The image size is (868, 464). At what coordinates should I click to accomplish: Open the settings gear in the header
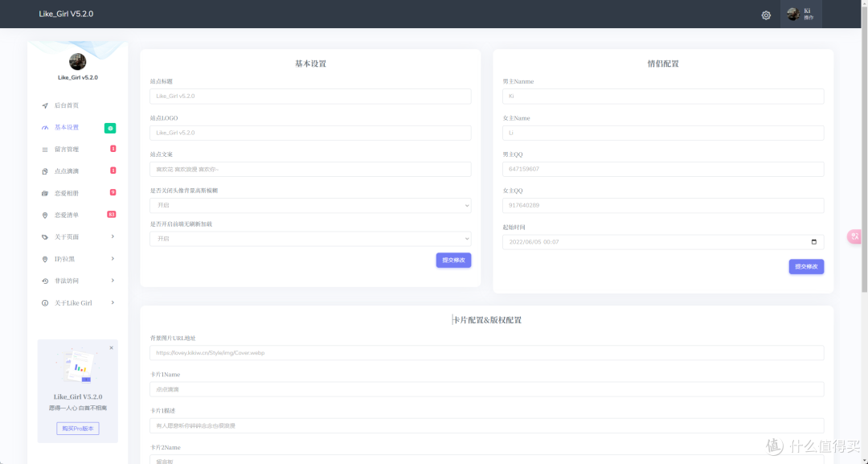[766, 15]
